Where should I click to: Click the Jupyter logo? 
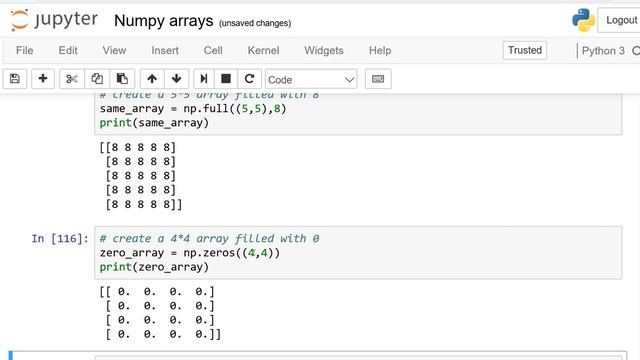coord(54,20)
